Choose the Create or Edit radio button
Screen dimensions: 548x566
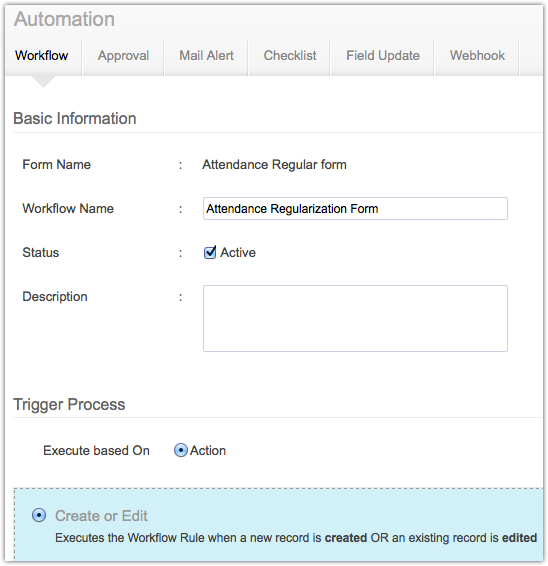tap(39, 515)
